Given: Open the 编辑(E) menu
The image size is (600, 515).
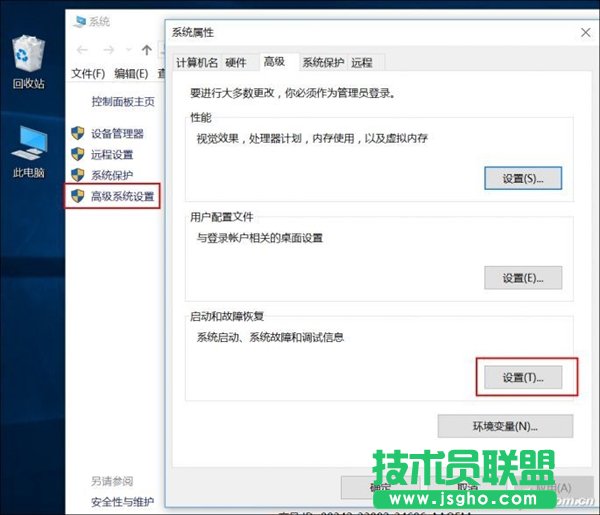Looking at the screenshot, I should coord(131,73).
